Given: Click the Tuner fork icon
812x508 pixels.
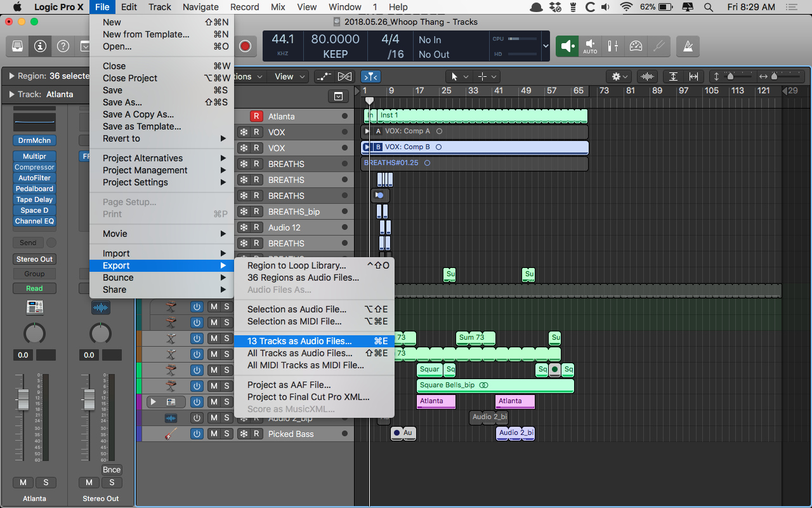Looking at the screenshot, I should click(658, 46).
